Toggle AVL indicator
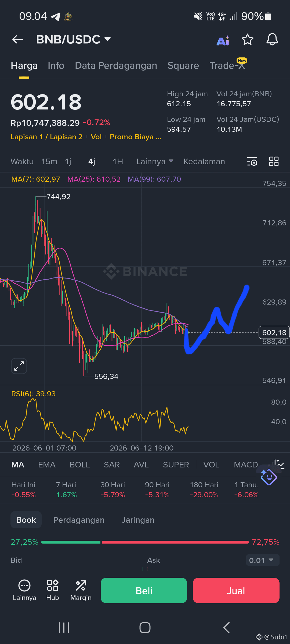The height and width of the screenshot is (644, 290). coord(141,465)
